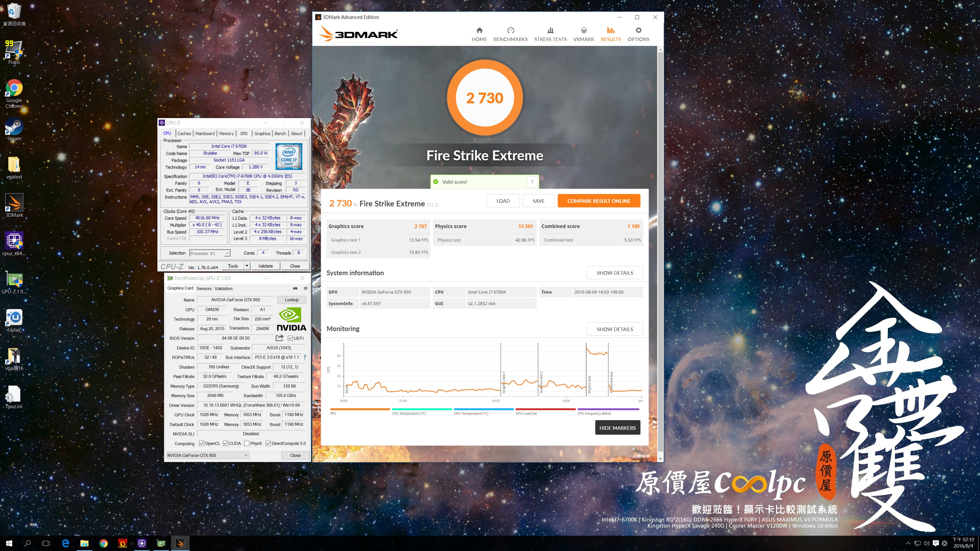The width and height of the screenshot is (980, 551).
Task: Toggle UEFI checkbox in GPU-Z
Action: click(x=290, y=338)
